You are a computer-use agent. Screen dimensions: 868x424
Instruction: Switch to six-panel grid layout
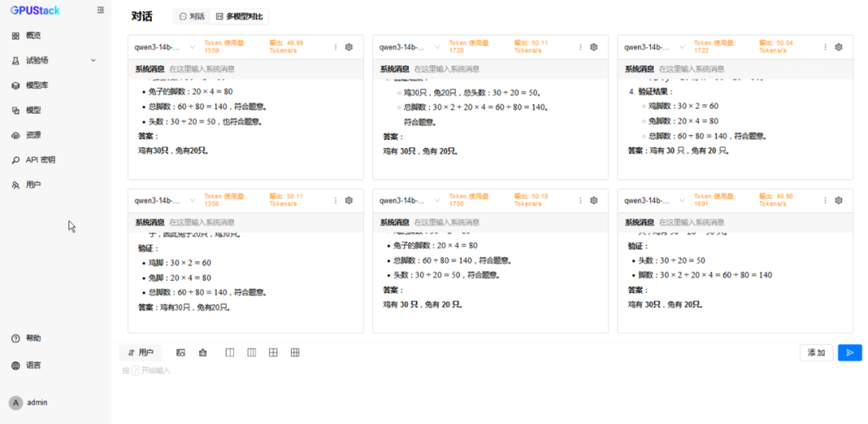coord(295,352)
